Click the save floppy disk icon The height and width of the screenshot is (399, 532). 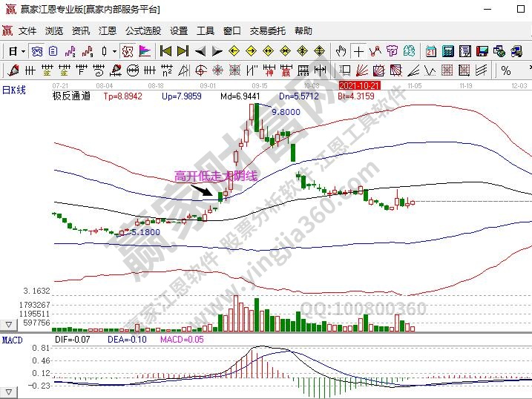point(482,51)
